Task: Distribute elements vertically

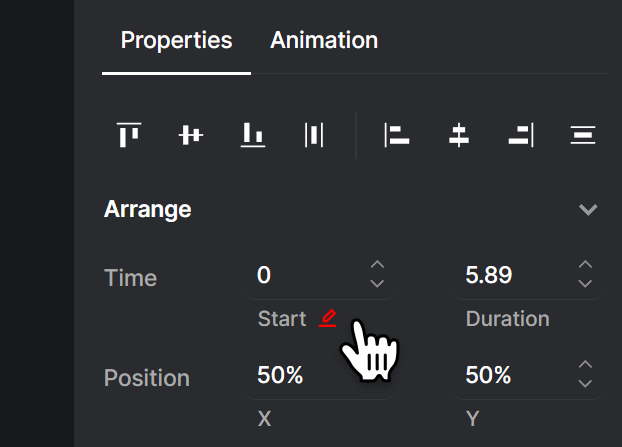Action: point(583,135)
